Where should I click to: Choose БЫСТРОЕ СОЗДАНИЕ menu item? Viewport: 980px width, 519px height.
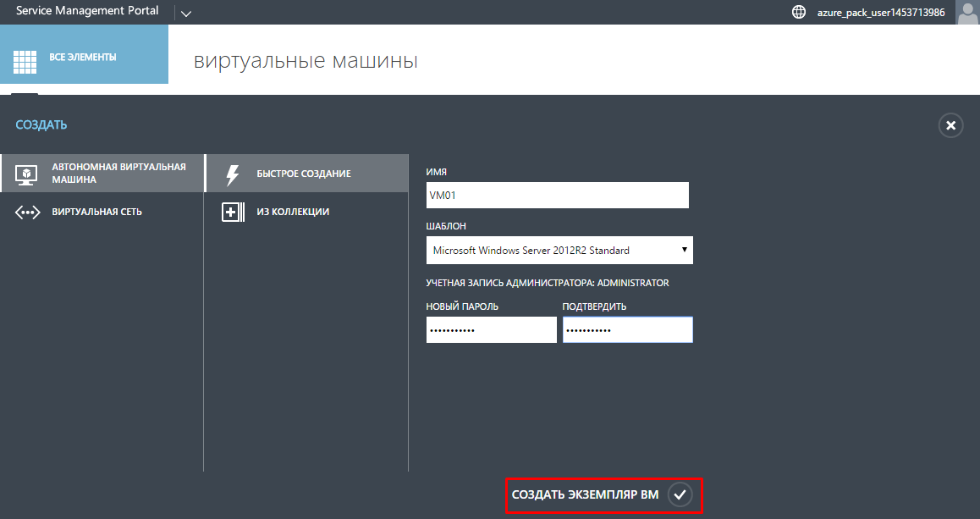(303, 174)
